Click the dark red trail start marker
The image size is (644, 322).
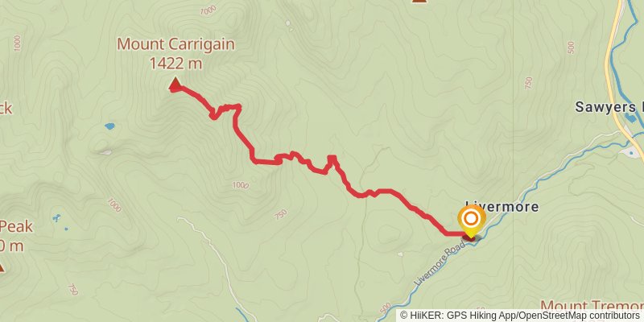click(469, 237)
